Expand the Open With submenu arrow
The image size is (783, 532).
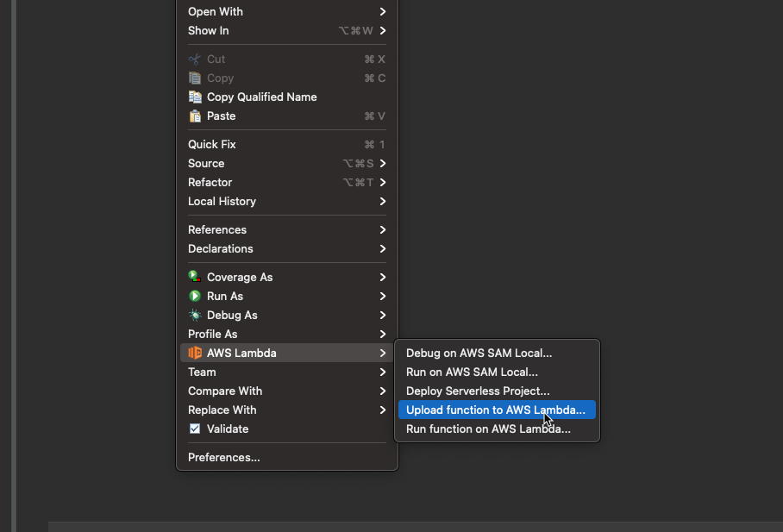383,11
